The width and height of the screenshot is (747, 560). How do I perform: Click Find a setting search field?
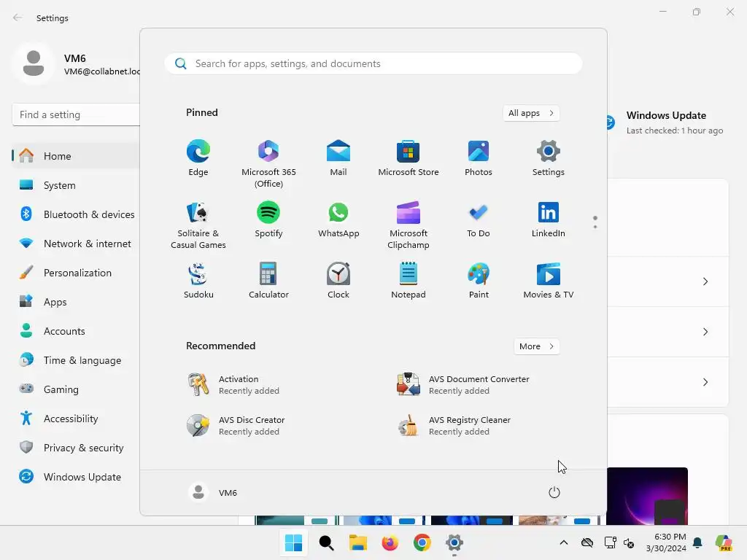click(x=76, y=114)
